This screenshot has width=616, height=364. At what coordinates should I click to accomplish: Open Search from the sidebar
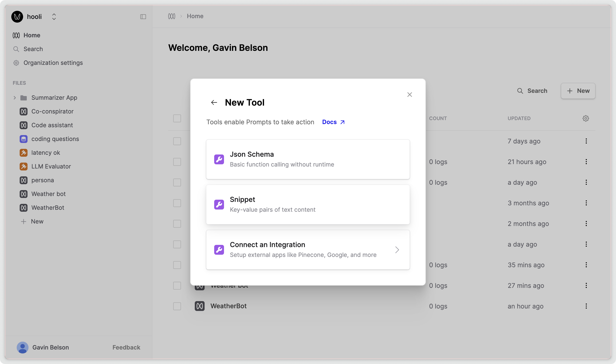pos(33,49)
